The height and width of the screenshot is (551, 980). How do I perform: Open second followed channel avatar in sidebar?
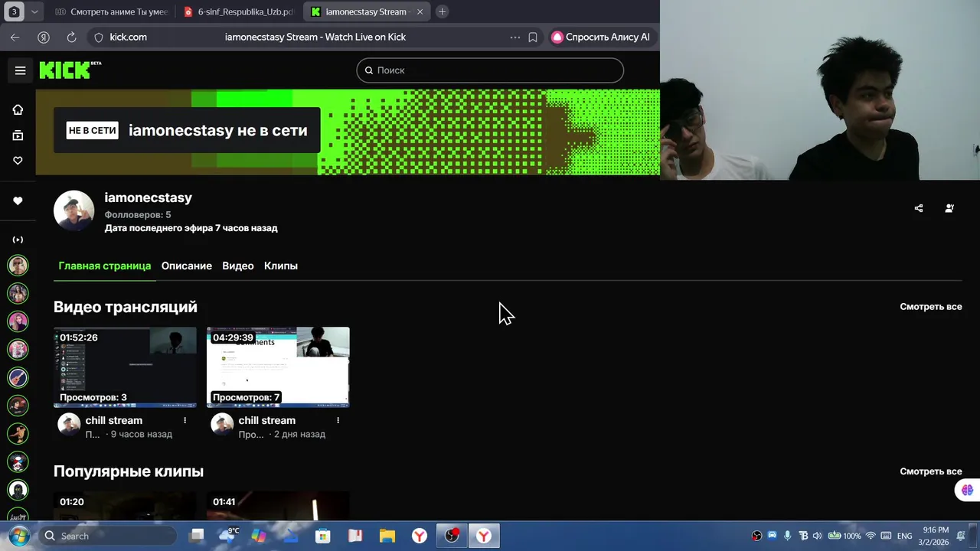coord(18,293)
